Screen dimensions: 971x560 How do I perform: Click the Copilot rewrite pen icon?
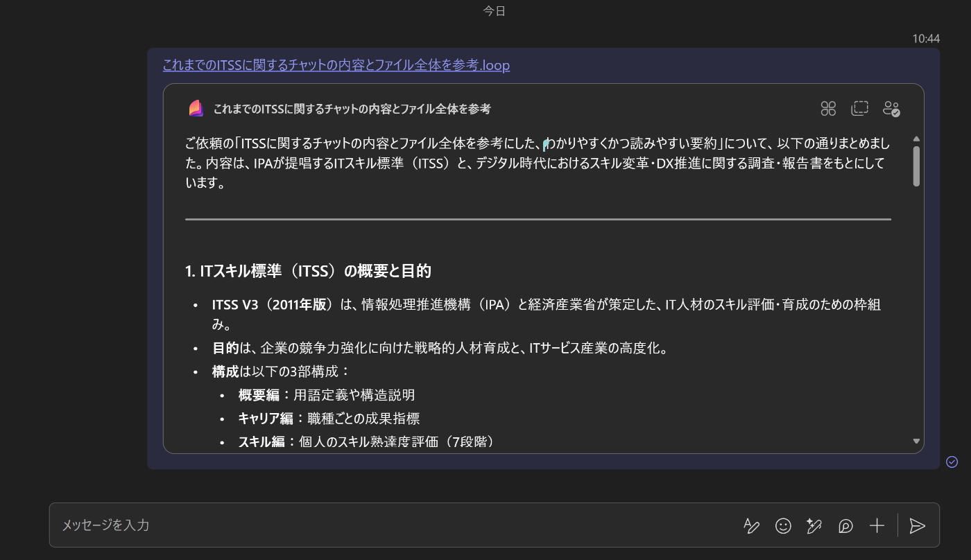pos(814,526)
